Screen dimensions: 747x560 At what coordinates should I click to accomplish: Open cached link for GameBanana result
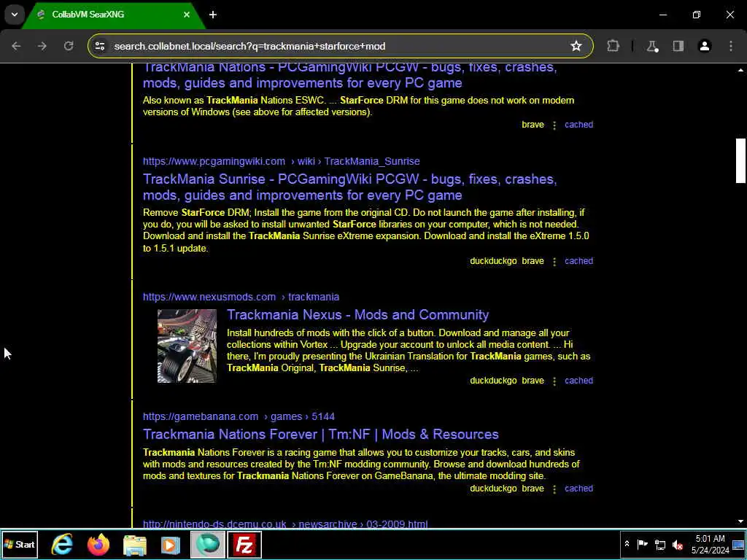(578, 489)
